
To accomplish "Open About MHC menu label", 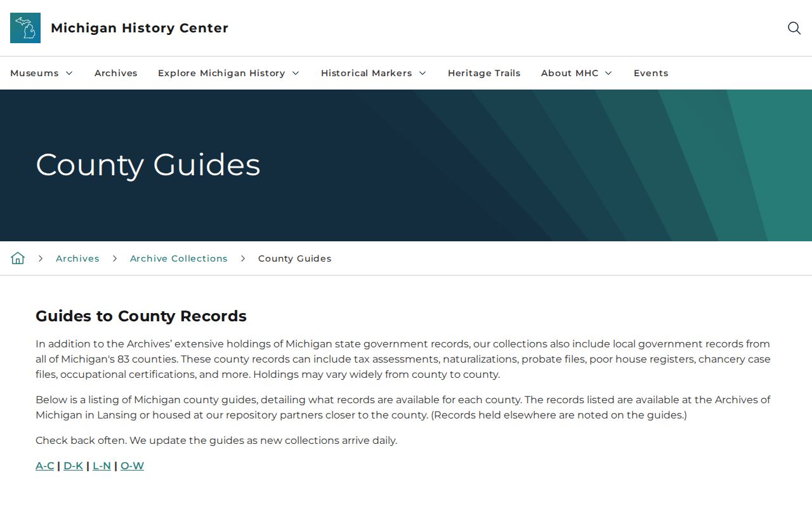I will [570, 73].
